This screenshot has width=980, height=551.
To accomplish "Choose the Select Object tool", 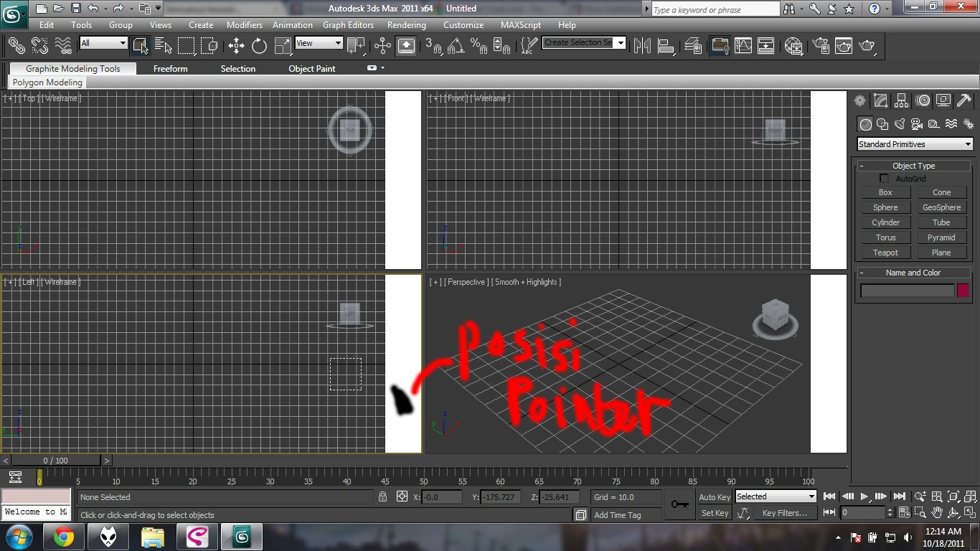I will coord(140,46).
